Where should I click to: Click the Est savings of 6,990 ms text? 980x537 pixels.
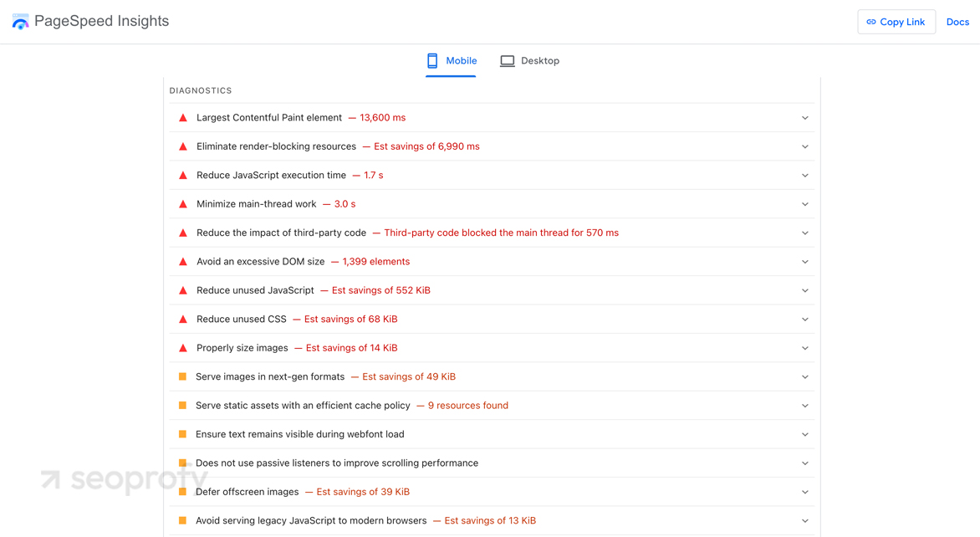(427, 146)
